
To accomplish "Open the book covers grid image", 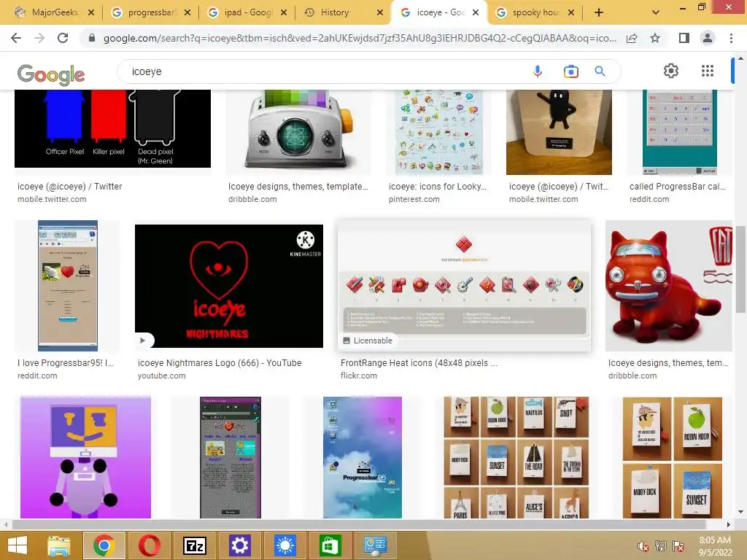I will coord(516,457).
